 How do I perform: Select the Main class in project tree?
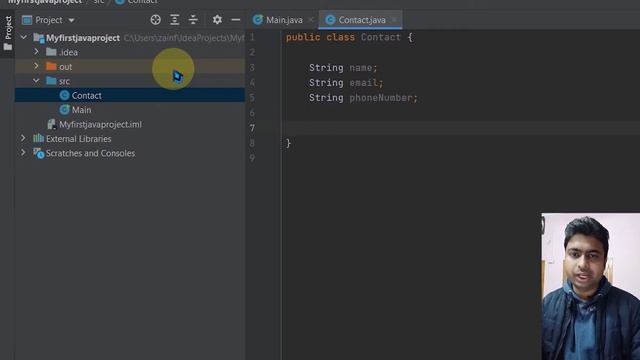(130, 110)
